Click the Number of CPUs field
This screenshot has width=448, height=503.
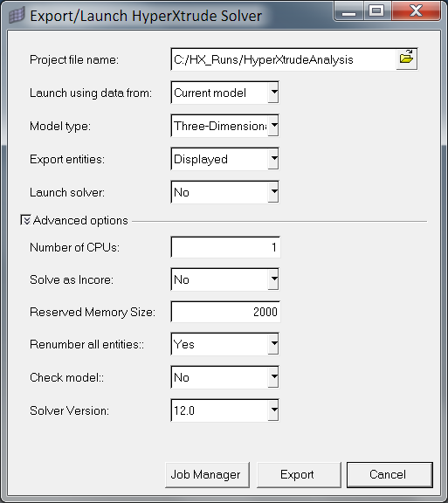225,247
